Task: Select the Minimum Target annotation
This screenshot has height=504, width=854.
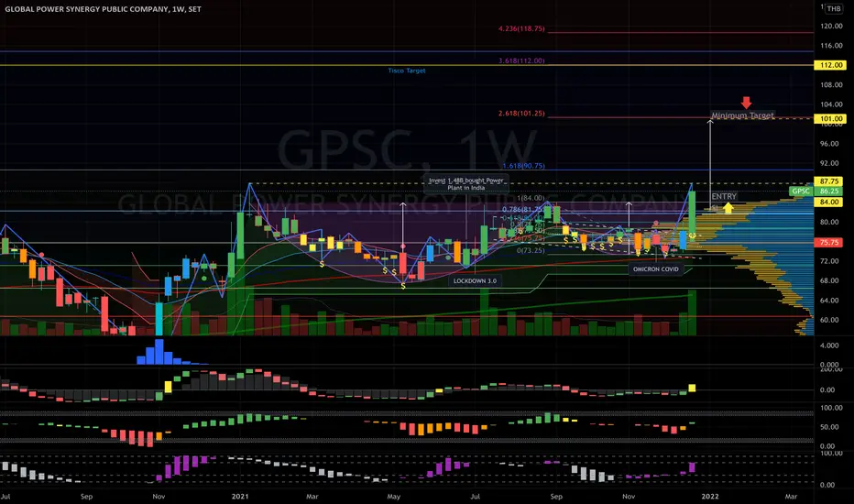Action: pyautogui.click(x=742, y=115)
